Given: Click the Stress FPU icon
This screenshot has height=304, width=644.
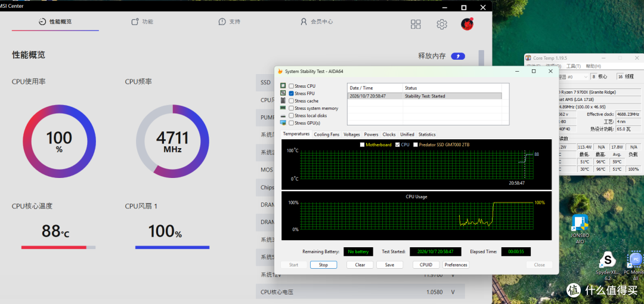Looking at the screenshot, I should (283, 93).
